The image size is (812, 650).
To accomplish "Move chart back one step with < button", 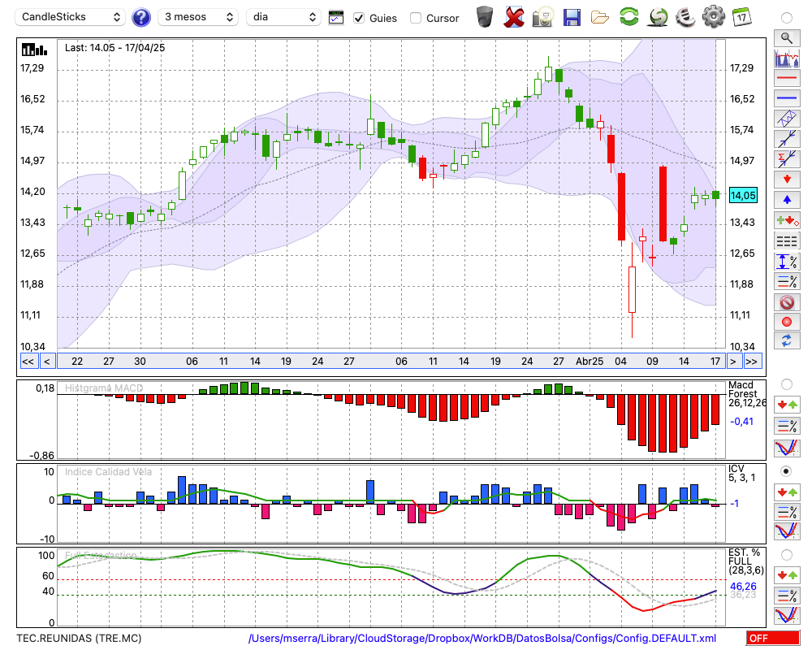I will (47, 362).
